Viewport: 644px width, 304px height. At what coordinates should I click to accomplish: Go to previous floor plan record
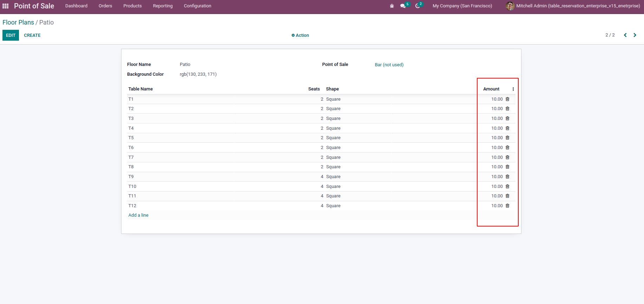pyautogui.click(x=625, y=35)
